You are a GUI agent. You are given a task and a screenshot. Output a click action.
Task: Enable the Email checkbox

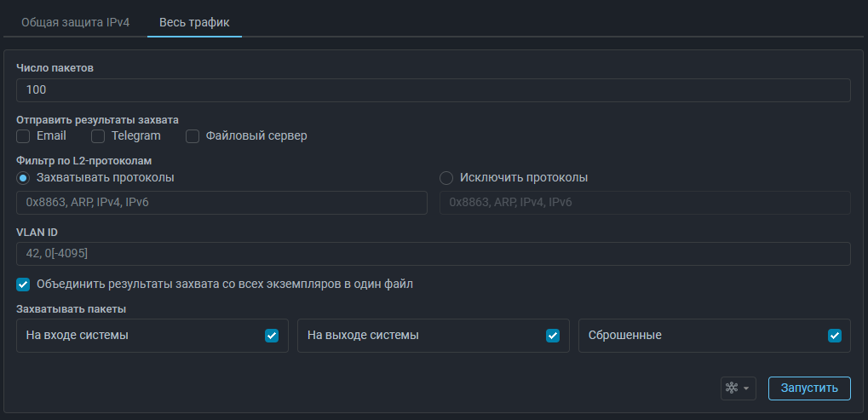pos(23,135)
